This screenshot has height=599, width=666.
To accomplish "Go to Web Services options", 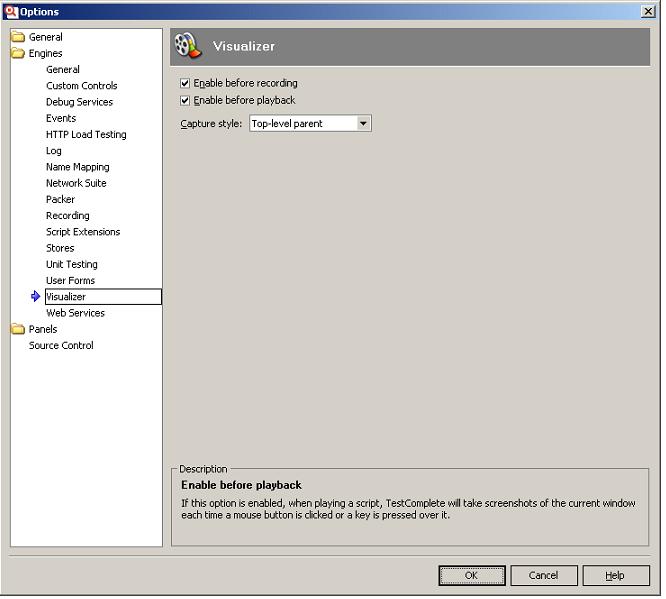I will (75, 313).
